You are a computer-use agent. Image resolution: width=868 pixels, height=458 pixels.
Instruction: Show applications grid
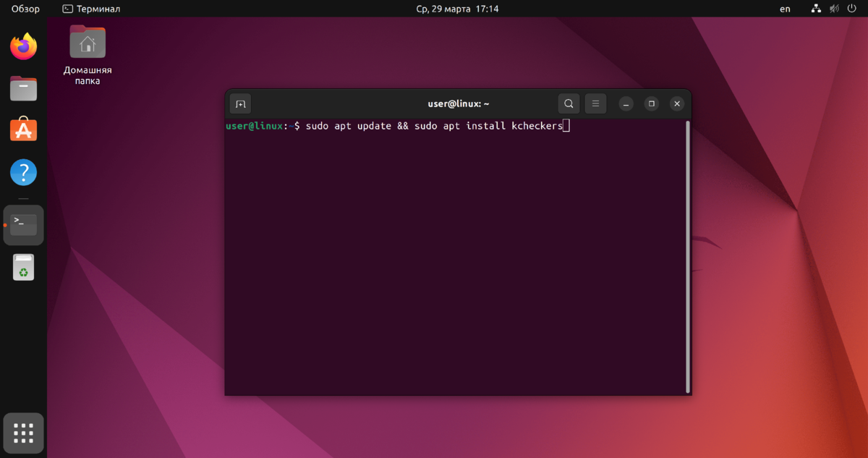23,433
